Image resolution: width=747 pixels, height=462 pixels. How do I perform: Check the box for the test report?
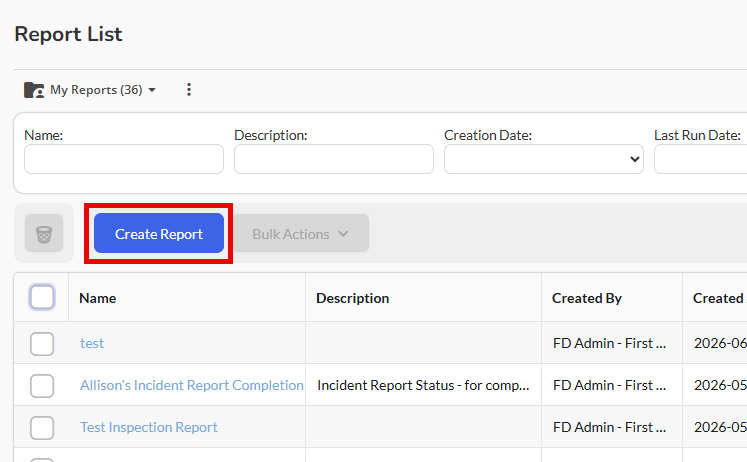coord(42,343)
